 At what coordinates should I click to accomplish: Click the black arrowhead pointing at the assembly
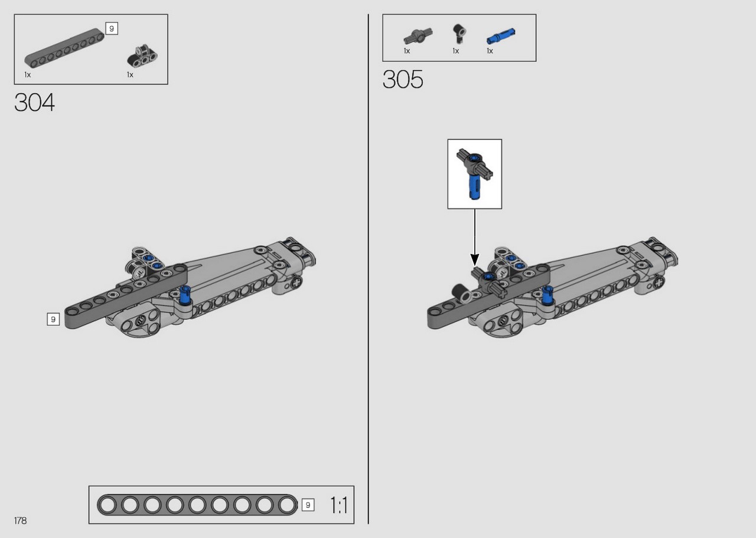coord(474,260)
